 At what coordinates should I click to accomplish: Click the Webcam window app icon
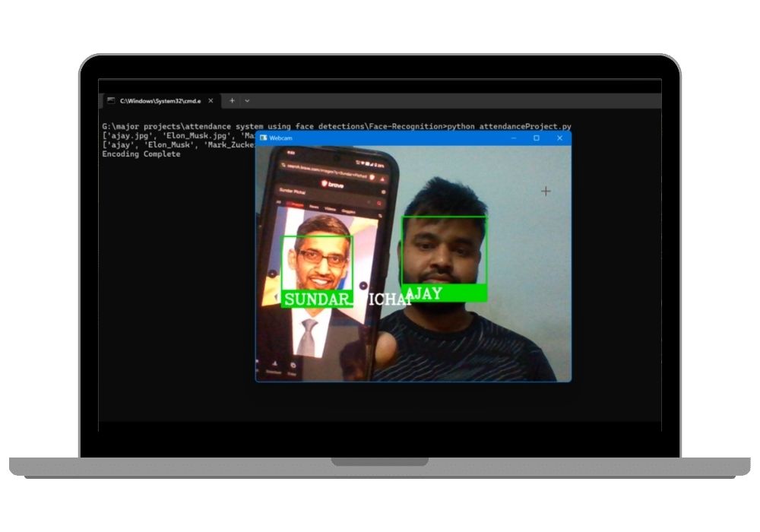pos(263,138)
